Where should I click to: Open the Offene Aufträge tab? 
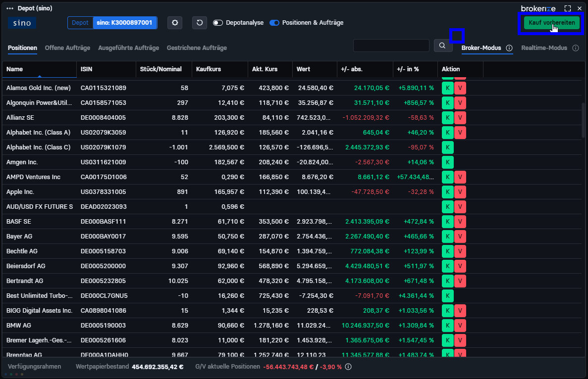point(67,48)
